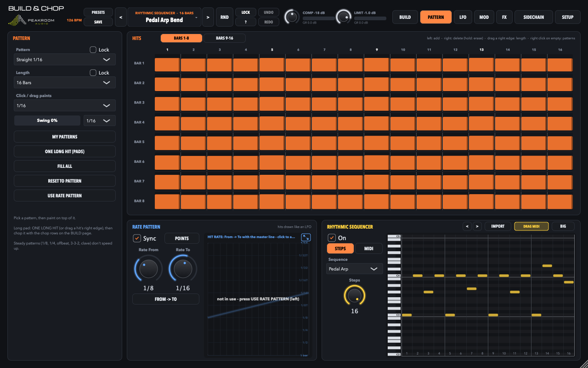
Task: Click the Bar 1 step 1 hit block
Action: (x=167, y=64)
